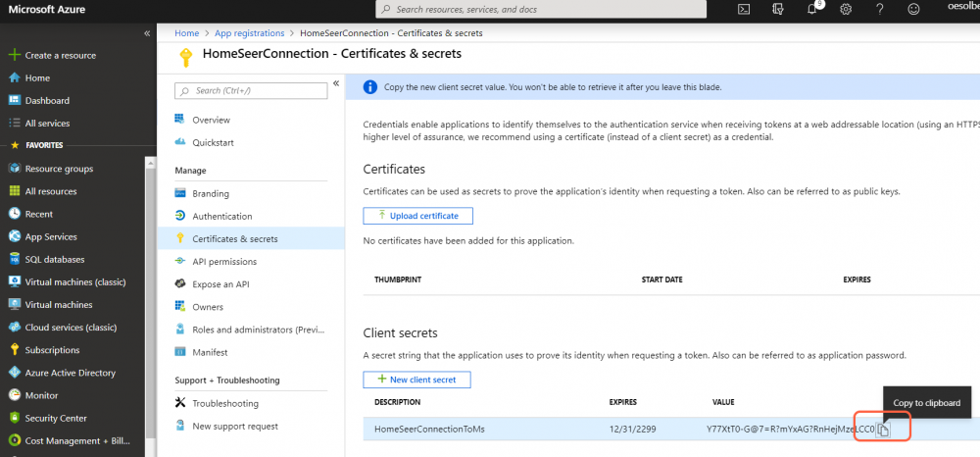Open the Authentication menu item
The image size is (980, 457).
pos(221,216)
